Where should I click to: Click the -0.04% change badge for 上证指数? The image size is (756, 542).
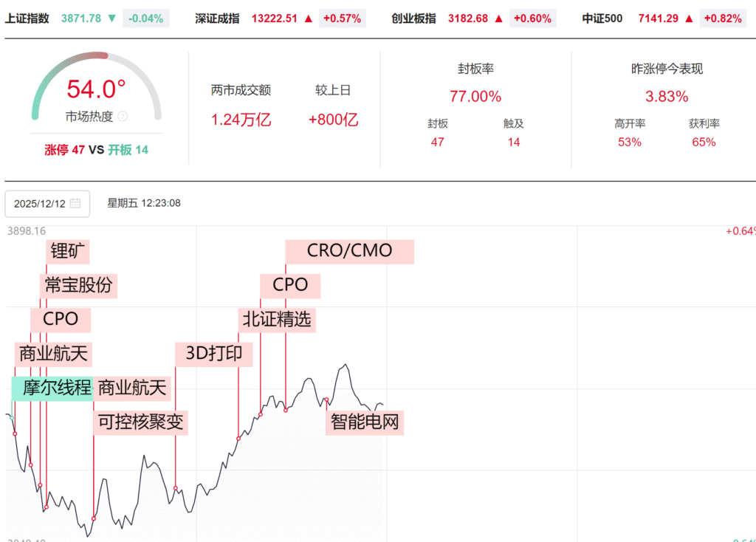[145, 18]
